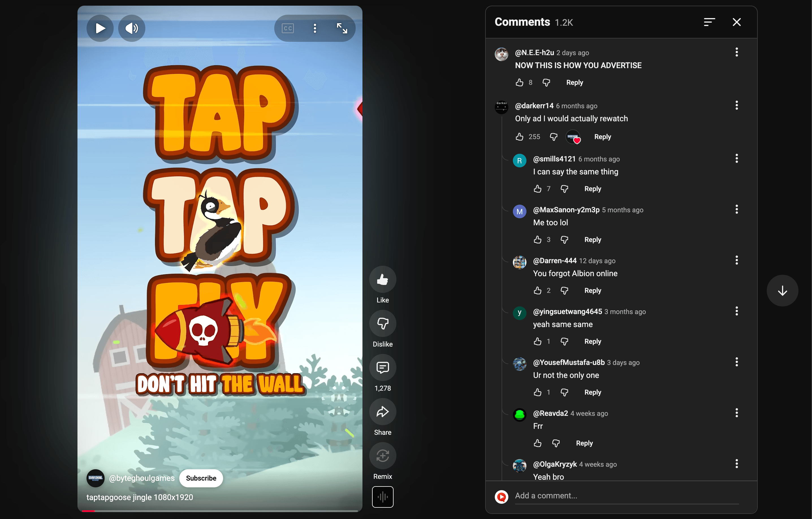Open options for @smills4121's reply

point(737,159)
